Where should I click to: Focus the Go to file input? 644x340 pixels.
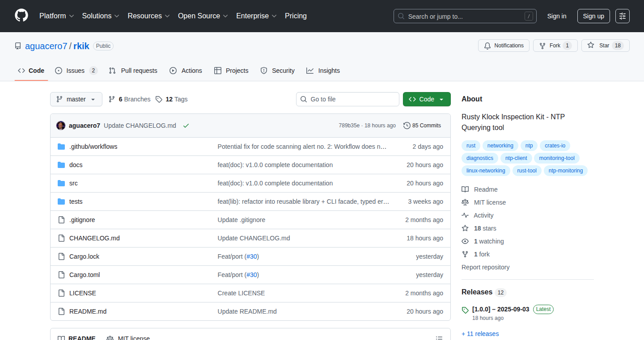coord(347,99)
